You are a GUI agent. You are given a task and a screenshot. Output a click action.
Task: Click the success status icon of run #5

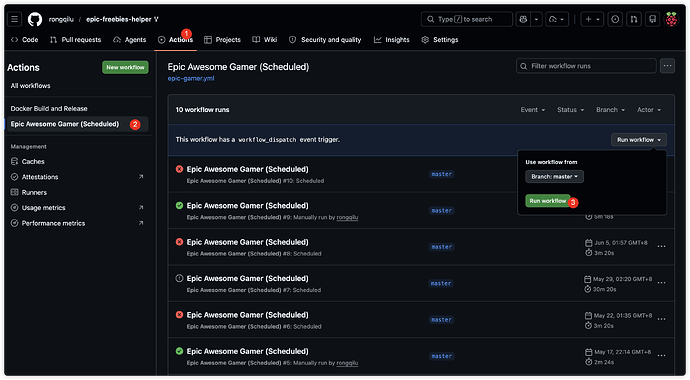click(179, 351)
